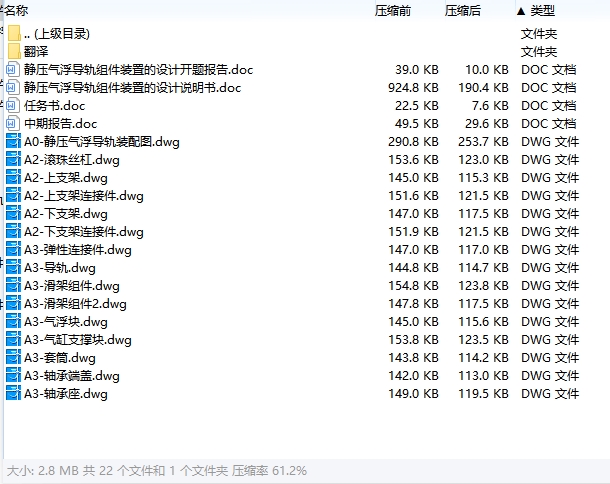
Task: Click the DWG icon of A3-滑架组件2.dwg
Action: coord(13,303)
